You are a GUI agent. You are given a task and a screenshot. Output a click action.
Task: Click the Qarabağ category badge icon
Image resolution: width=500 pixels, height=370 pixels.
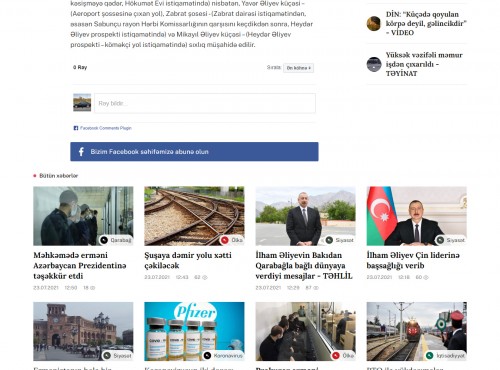click(104, 240)
